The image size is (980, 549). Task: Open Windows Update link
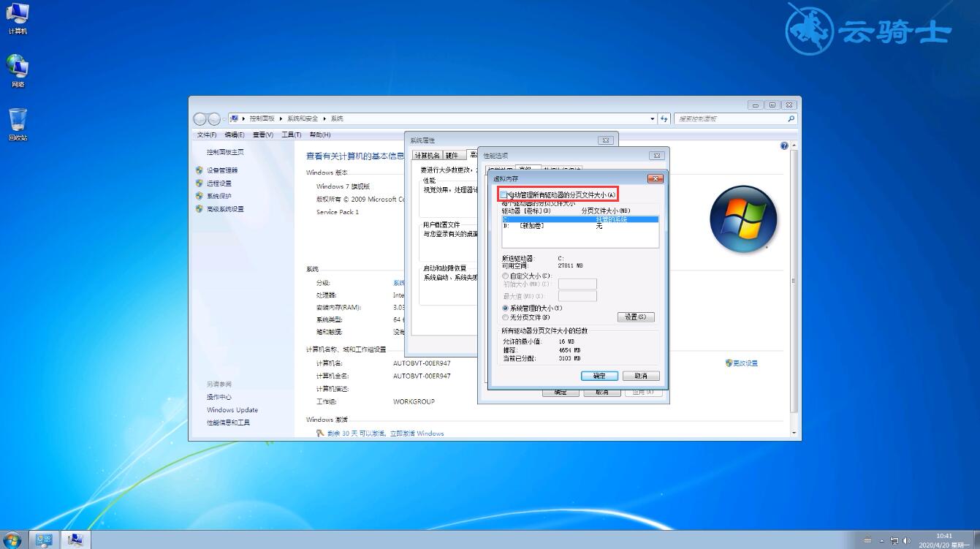click(232, 410)
